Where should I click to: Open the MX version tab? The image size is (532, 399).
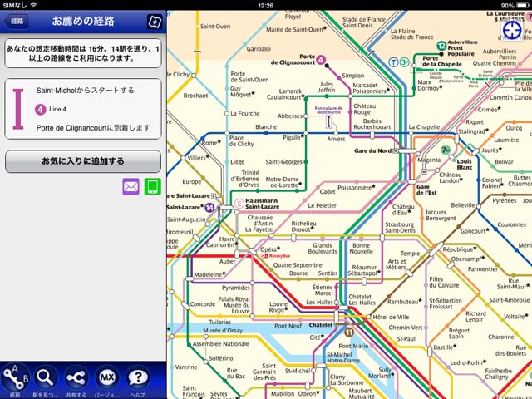coord(107,380)
